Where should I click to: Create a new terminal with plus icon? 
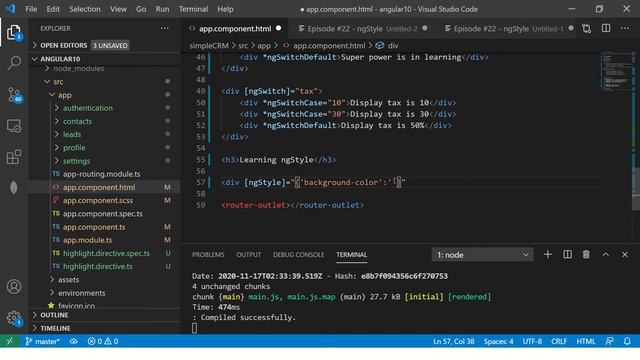point(548,255)
